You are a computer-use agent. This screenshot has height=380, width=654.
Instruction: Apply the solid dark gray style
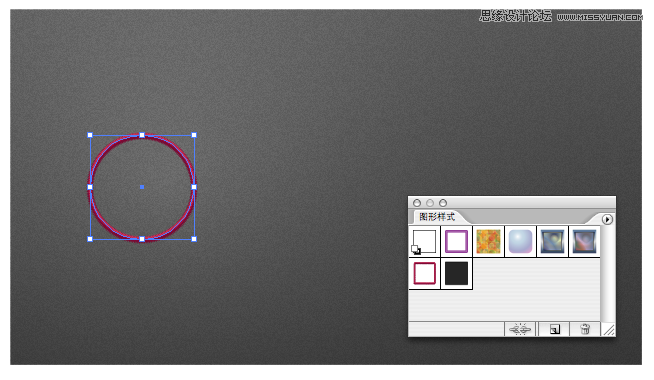(456, 274)
